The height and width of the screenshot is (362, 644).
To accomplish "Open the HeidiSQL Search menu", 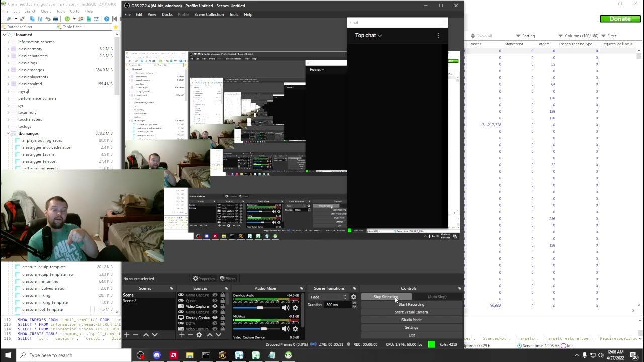I will tap(30, 11).
